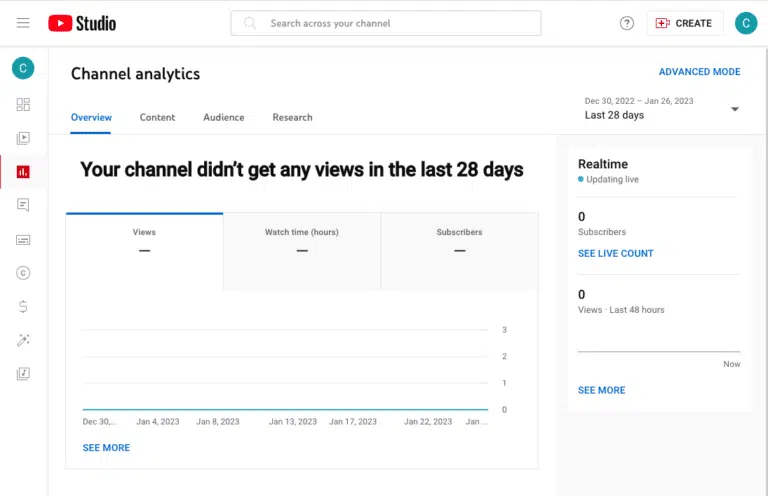Screen dimensions: 768x496
Task: Expand the Last 28 days date range dropdown
Action: point(661,109)
